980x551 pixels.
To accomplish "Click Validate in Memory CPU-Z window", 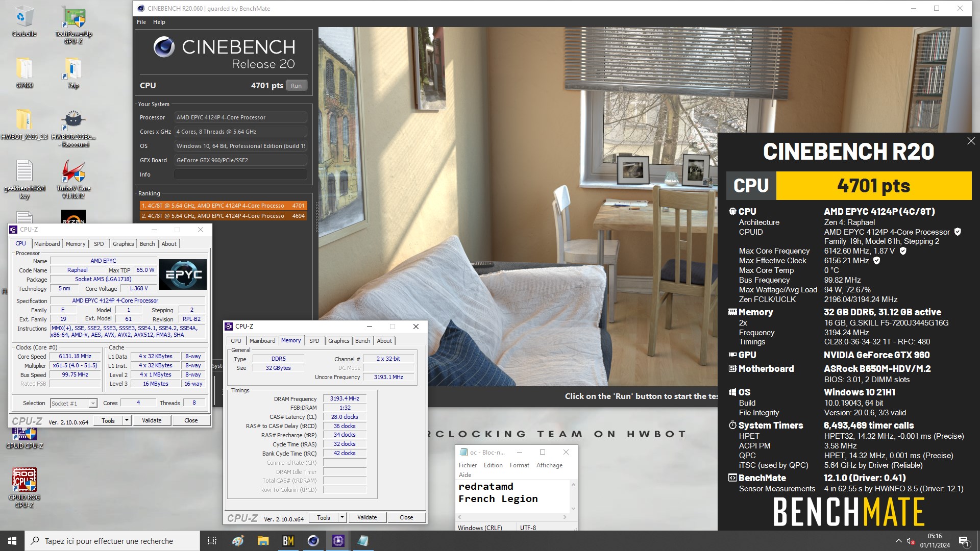I will [367, 517].
